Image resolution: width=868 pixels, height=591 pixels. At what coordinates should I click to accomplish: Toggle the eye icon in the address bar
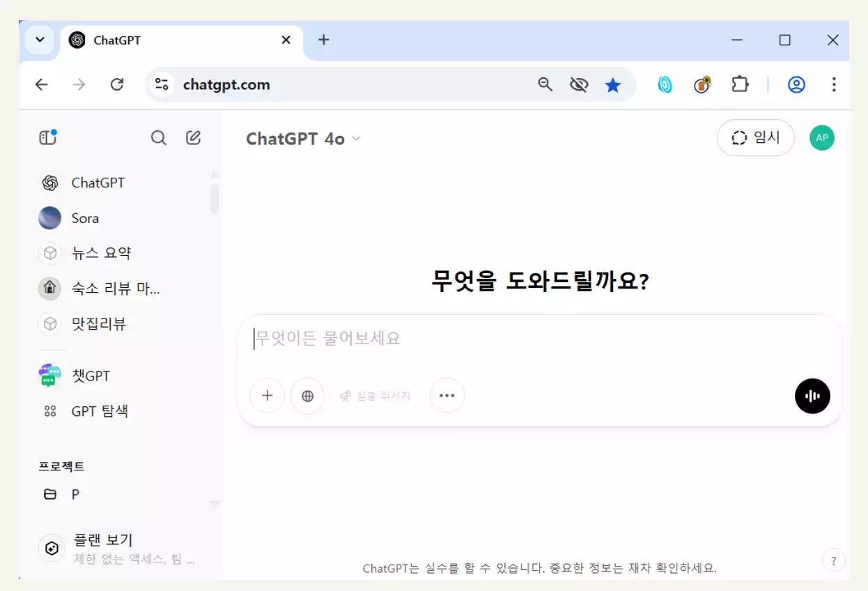(x=578, y=84)
